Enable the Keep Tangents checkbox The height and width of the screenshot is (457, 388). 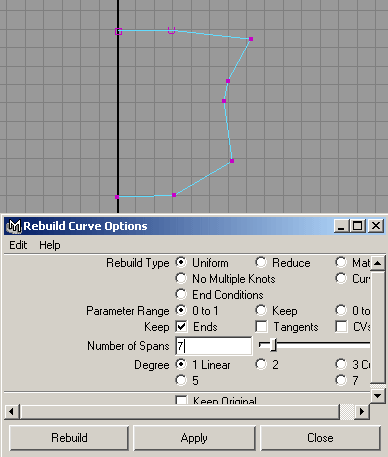click(261, 327)
